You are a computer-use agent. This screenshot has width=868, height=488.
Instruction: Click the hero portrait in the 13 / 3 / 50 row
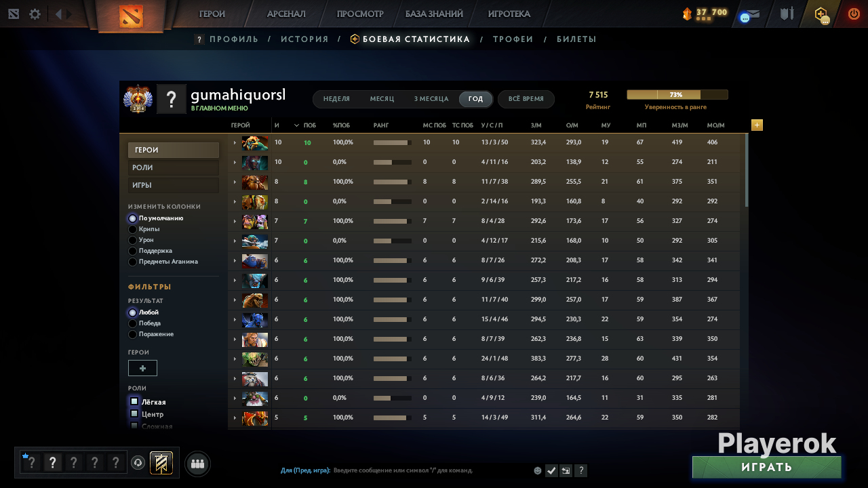click(255, 143)
